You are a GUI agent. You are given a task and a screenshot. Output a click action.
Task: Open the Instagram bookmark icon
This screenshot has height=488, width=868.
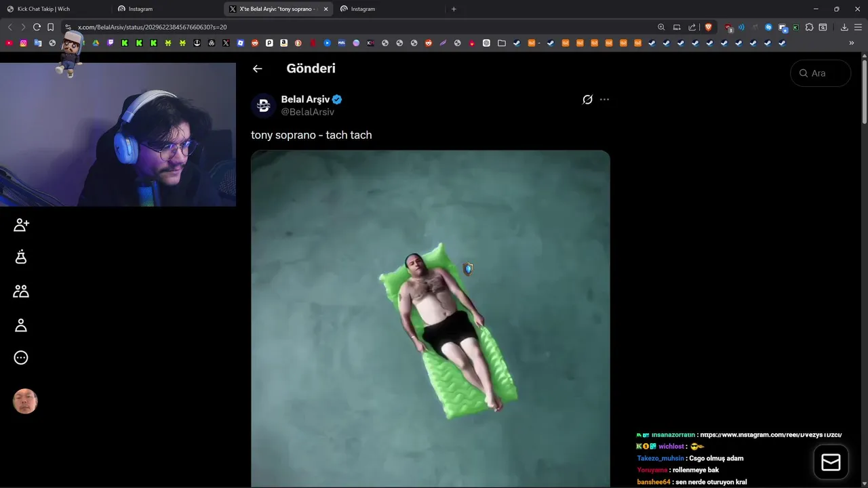(23, 43)
